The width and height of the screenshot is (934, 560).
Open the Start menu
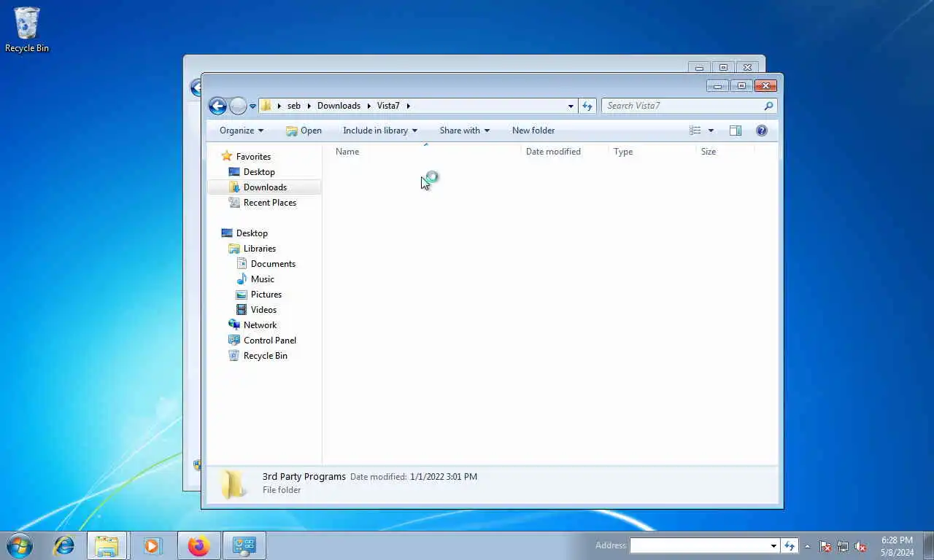coord(20,545)
